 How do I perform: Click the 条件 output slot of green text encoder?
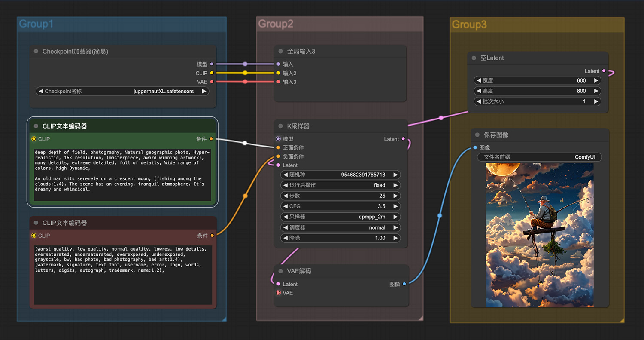tap(211, 139)
